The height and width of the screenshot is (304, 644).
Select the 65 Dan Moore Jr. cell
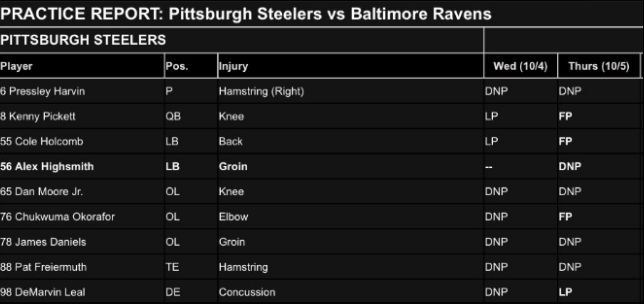[41, 192]
